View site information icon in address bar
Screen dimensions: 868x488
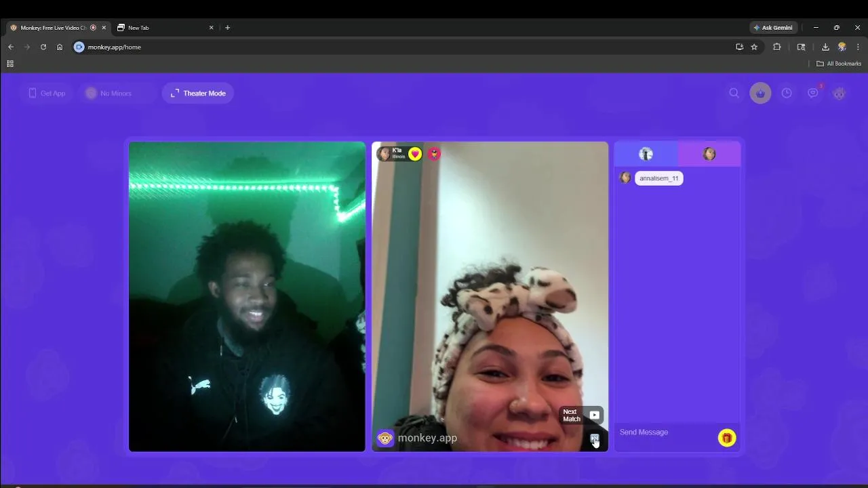pos(79,47)
